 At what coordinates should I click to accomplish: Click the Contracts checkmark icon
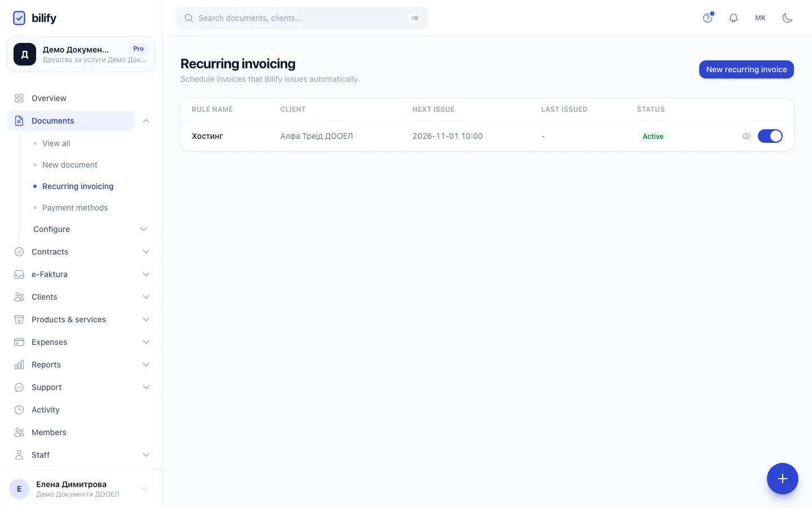click(x=19, y=252)
